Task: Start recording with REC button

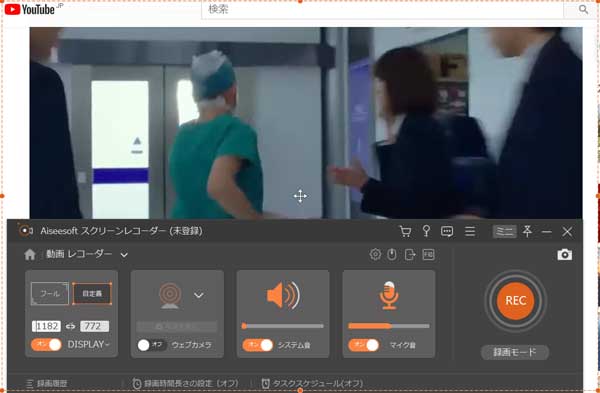Action: coord(515,301)
